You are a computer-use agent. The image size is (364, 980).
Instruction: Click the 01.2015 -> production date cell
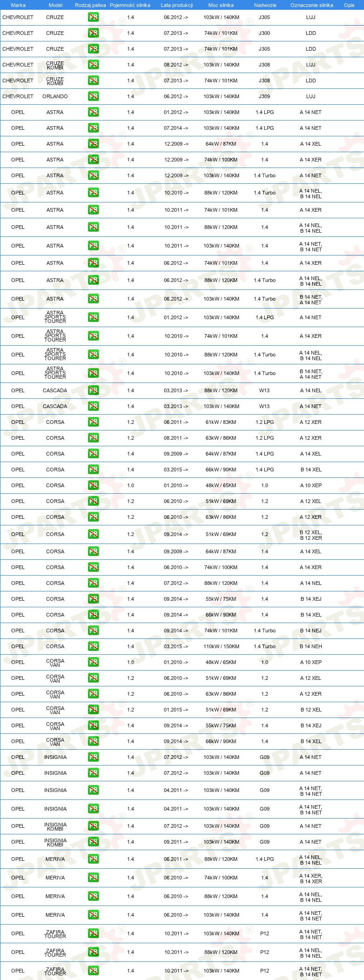coord(176,710)
